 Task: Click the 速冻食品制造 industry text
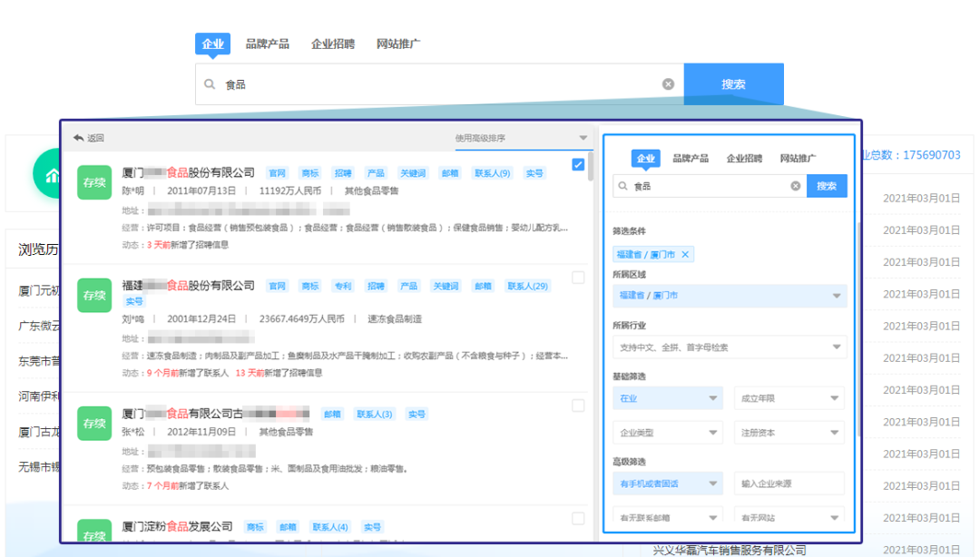[395, 318]
